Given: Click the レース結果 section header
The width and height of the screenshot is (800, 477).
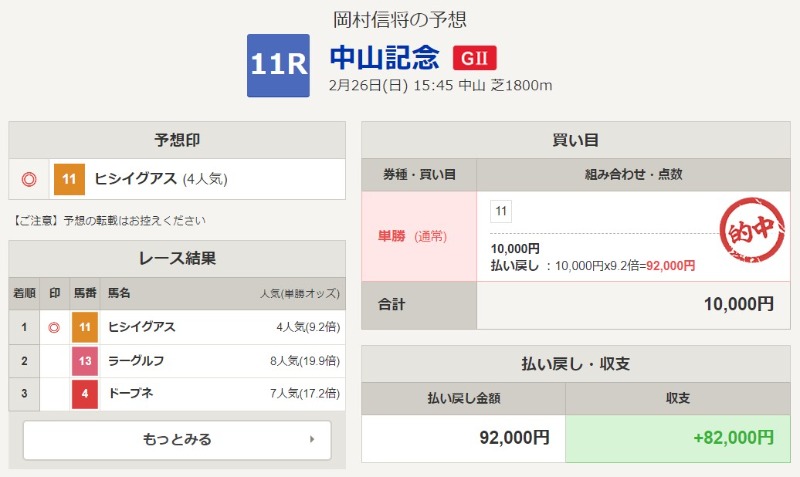Looking at the screenshot, I should [177, 258].
